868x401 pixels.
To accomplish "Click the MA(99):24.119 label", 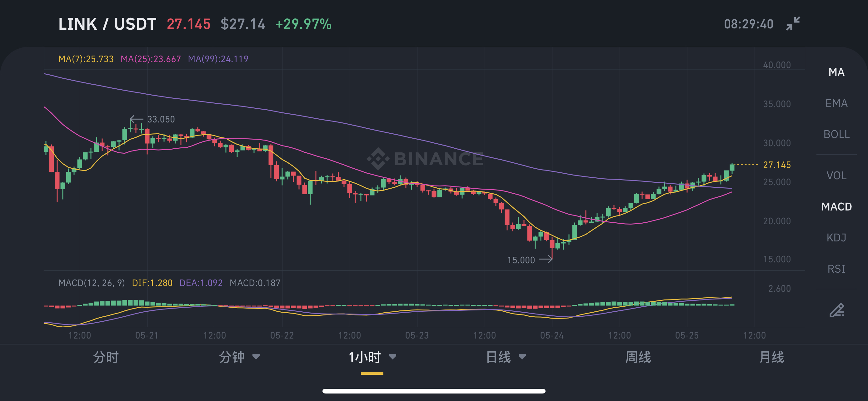I will coord(218,59).
